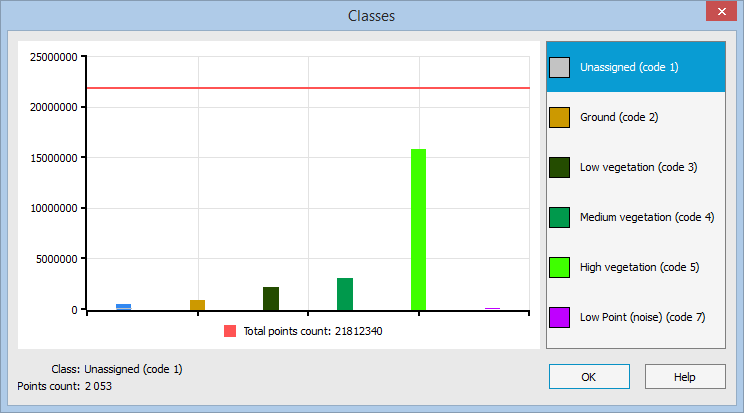Click red Total points count legend marker
This screenshot has width=744, height=413.
tap(230, 331)
